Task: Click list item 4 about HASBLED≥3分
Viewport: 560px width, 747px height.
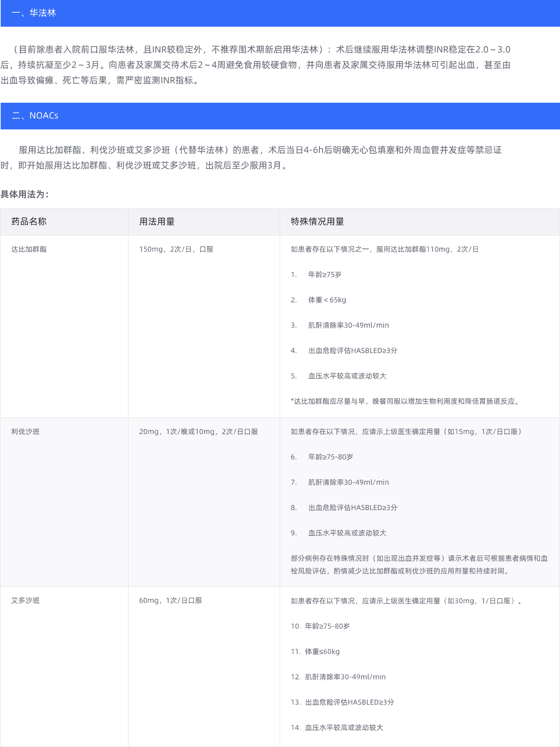Action: point(352,351)
